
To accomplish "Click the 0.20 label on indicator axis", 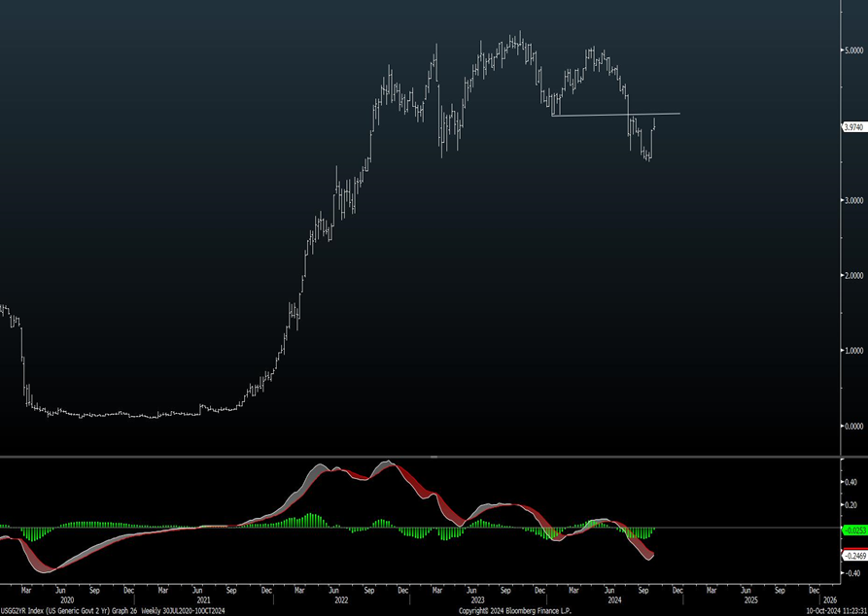I will click(x=851, y=505).
